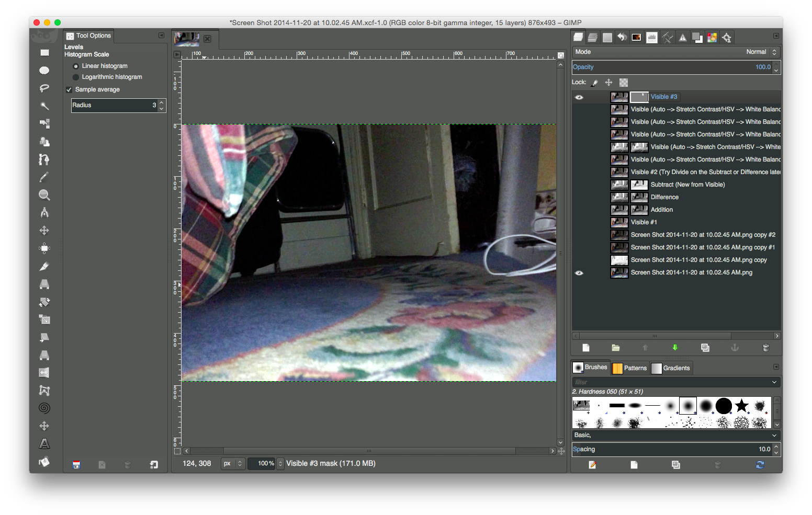Image resolution: width=812 pixels, height=515 pixels.
Task: Open the Undo History dock tab
Action: point(622,37)
